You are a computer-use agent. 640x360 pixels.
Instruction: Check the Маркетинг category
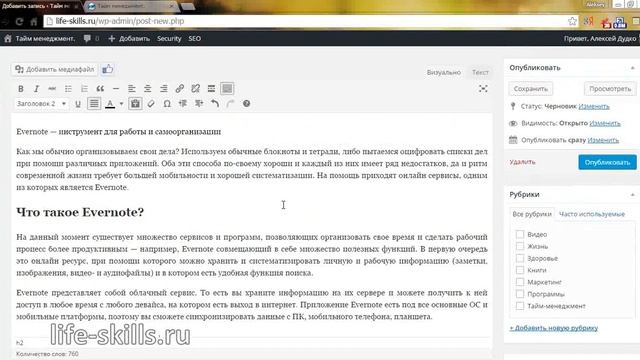pyautogui.click(x=520, y=282)
